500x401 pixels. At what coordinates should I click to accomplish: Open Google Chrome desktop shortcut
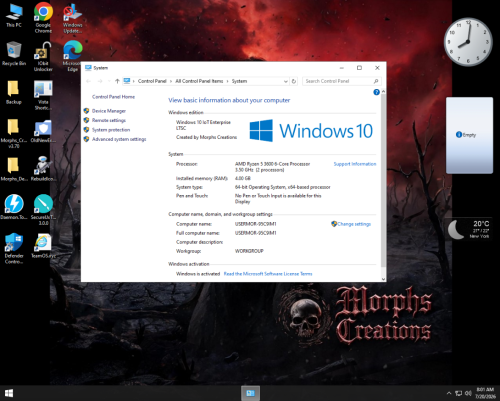(43, 17)
